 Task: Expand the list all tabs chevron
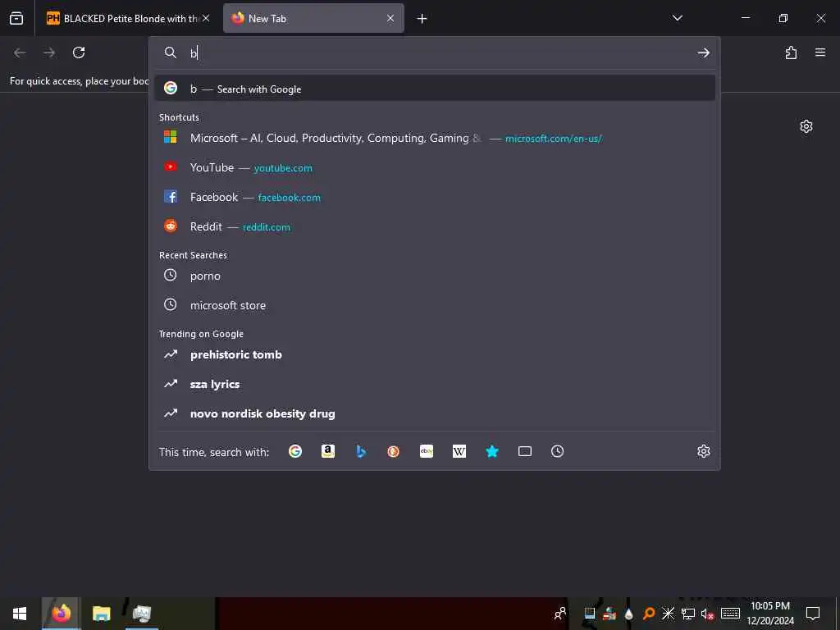click(x=677, y=18)
